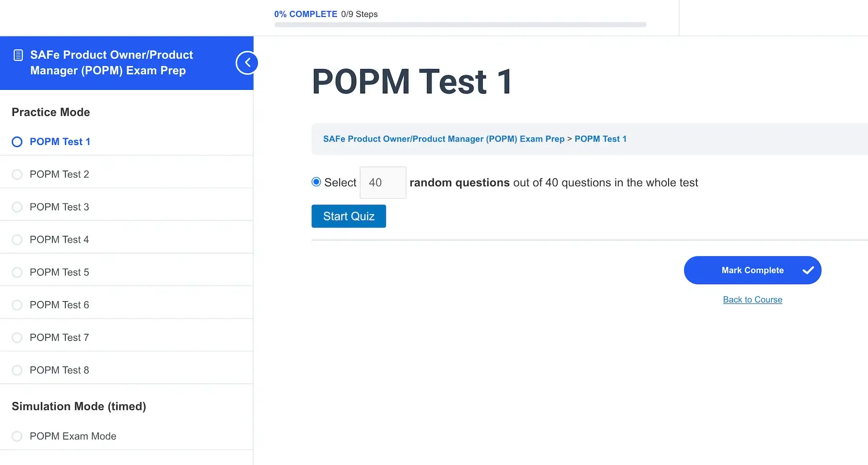Screen dimensions: 868x465
Task: Select the random questions radio button
Action: [x=316, y=182]
